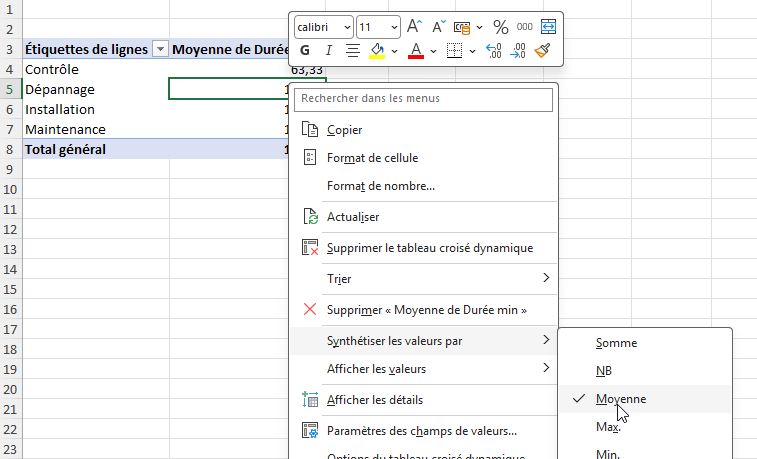Open the font name dropdown
757x459 pixels.
347,27
